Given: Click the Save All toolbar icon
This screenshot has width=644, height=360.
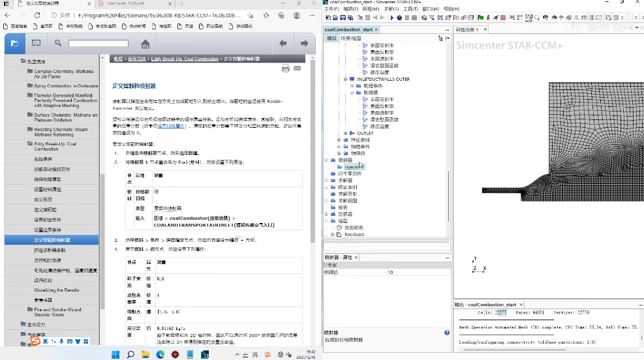Looking at the screenshot, I should coord(350,18).
